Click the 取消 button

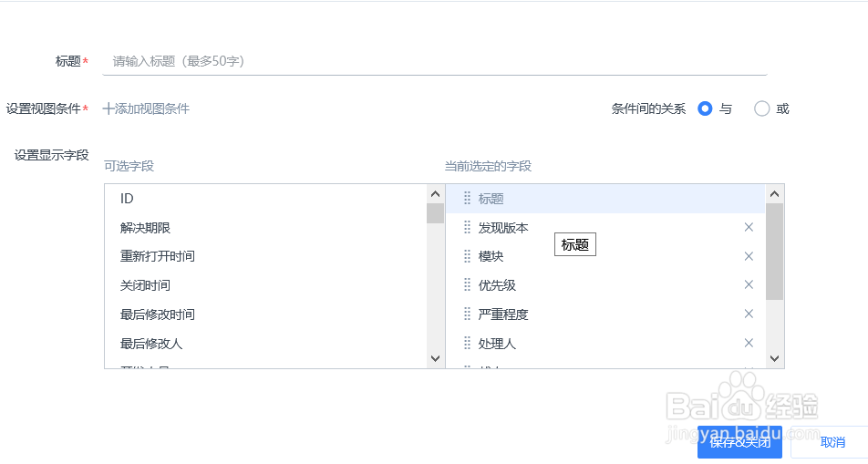click(x=832, y=442)
